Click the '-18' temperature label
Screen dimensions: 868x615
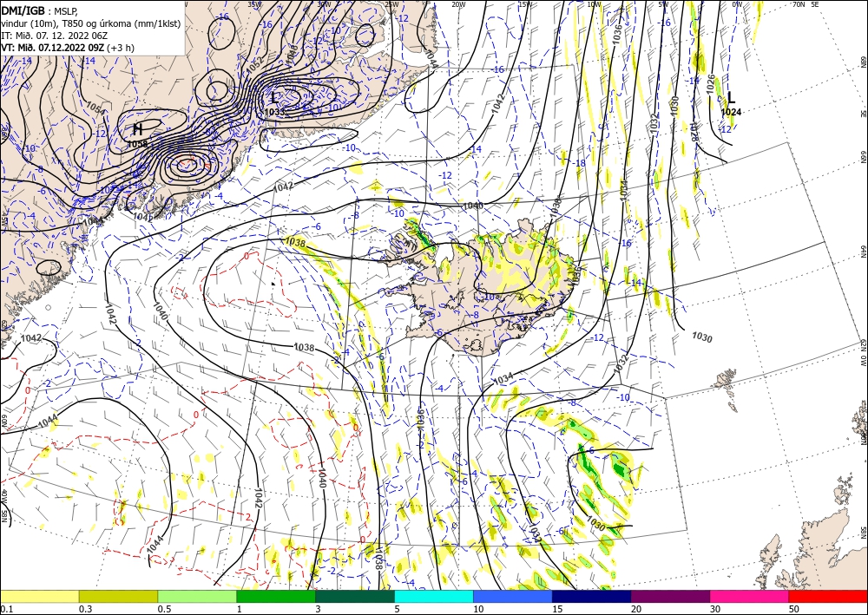(580, 163)
